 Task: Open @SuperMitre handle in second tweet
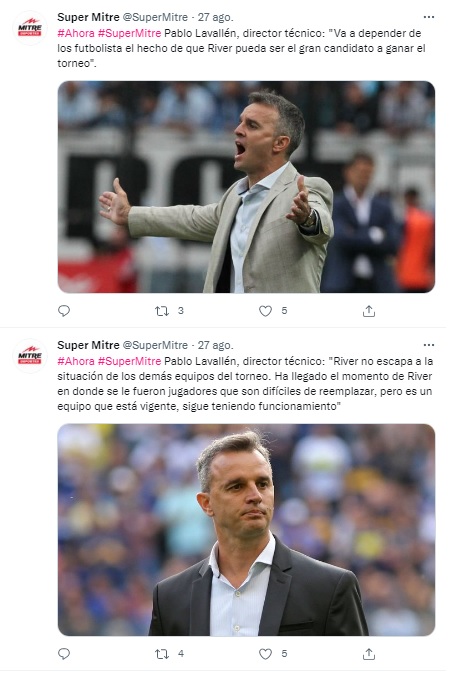coord(155,345)
